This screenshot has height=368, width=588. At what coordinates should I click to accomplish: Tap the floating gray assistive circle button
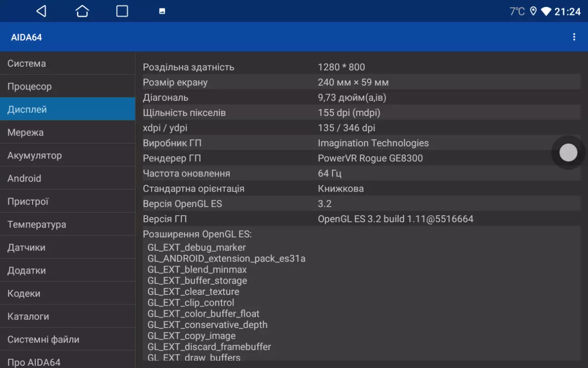coord(568,153)
